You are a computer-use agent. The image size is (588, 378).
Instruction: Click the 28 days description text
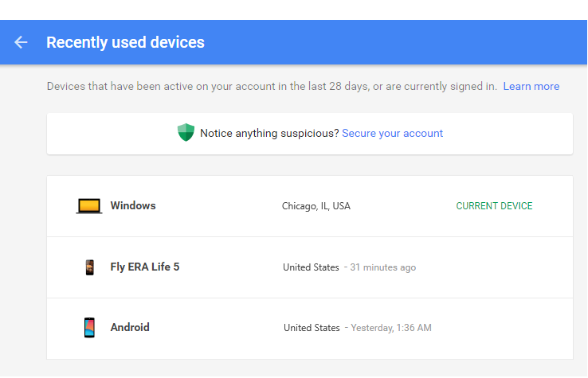(x=271, y=86)
